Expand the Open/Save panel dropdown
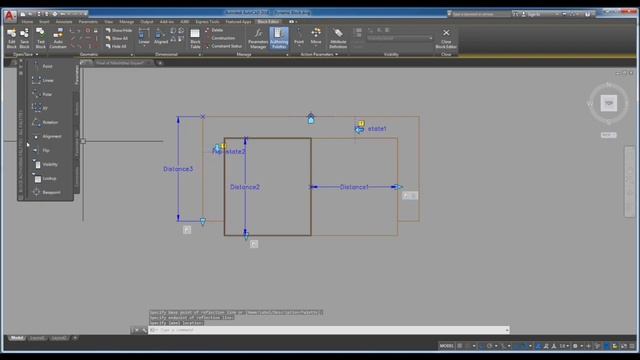Viewport: 640px width, 360px height. tap(37, 54)
